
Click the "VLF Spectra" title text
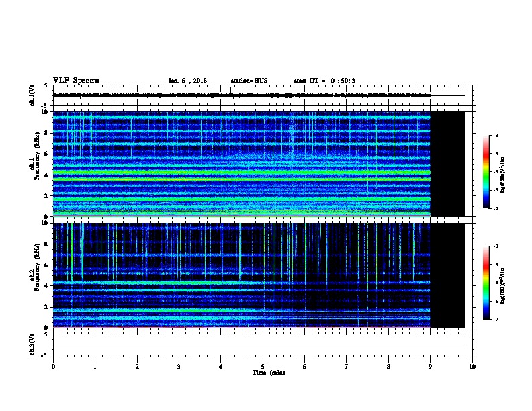[76, 81]
